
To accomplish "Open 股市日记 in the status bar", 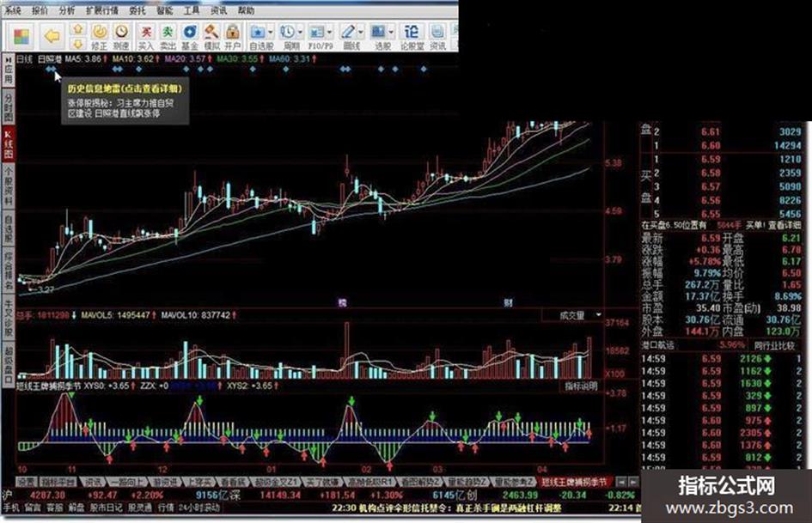I will pos(107,508).
